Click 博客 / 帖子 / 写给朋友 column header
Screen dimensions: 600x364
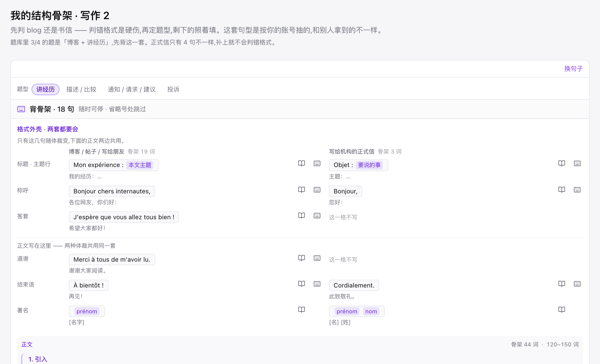pyautogui.click(x=96, y=152)
